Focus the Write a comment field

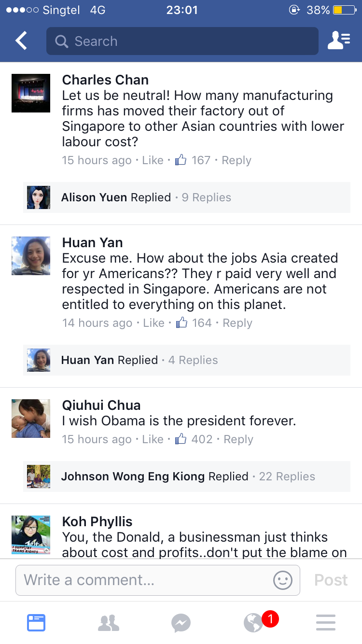(145, 580)
